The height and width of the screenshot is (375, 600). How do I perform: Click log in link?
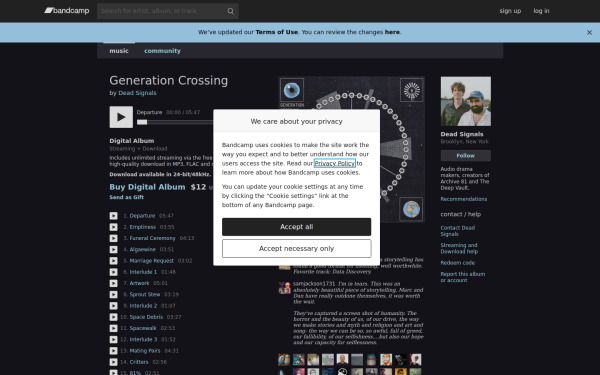click(x=541, y=11)
